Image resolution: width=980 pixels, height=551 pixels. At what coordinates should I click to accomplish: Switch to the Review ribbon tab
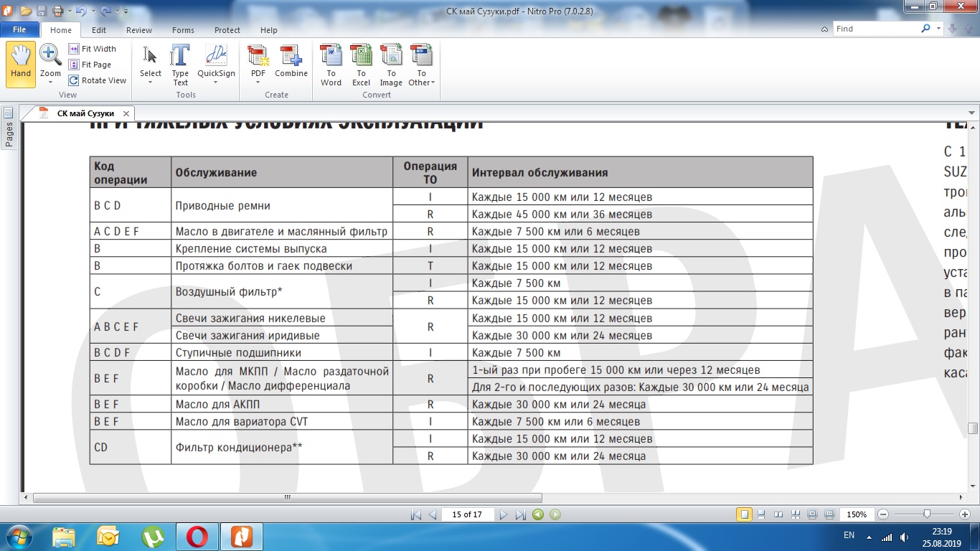pos(139,30)
